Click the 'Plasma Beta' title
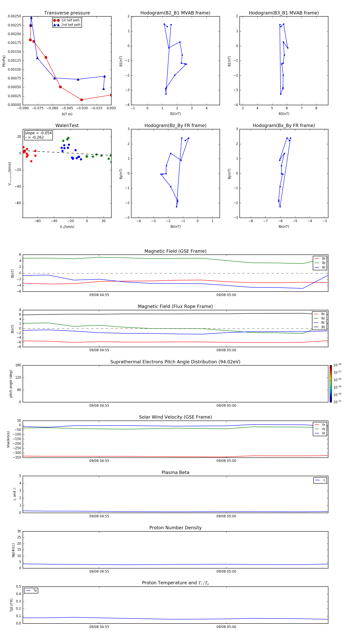 click(x=175, y=472)
